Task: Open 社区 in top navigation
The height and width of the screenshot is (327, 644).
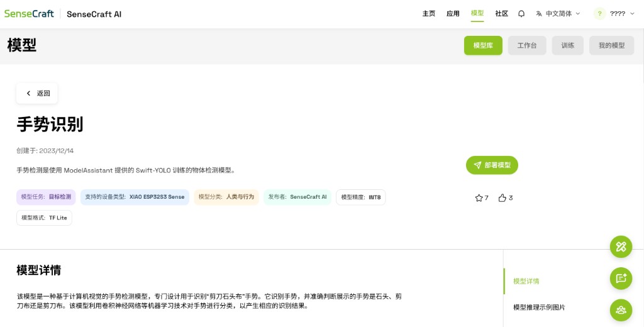Action: pos(501,14)
